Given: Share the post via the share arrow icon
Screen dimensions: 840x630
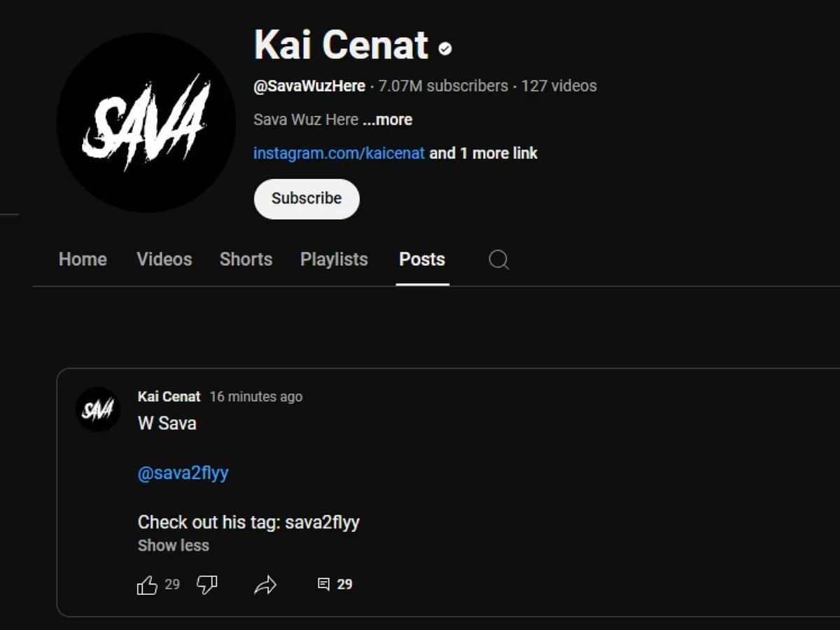Looking at the screenshot, I should tap(266, 583).
